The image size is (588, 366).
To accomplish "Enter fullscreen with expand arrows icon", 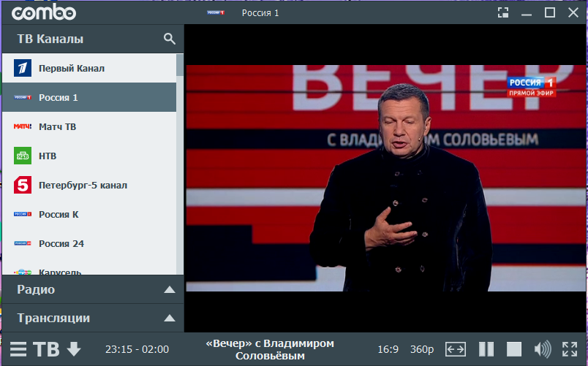I will point(570,349).
